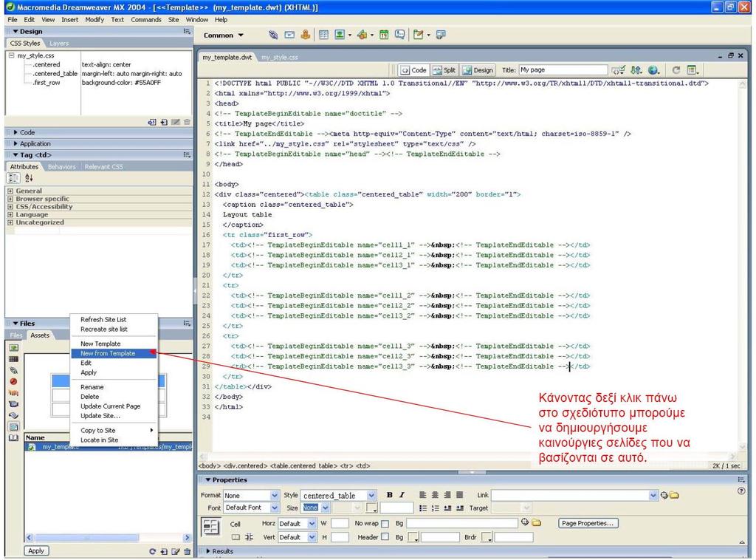756x560 pixels.
Task: Insert a table from the toolbar
Action: 323,35
